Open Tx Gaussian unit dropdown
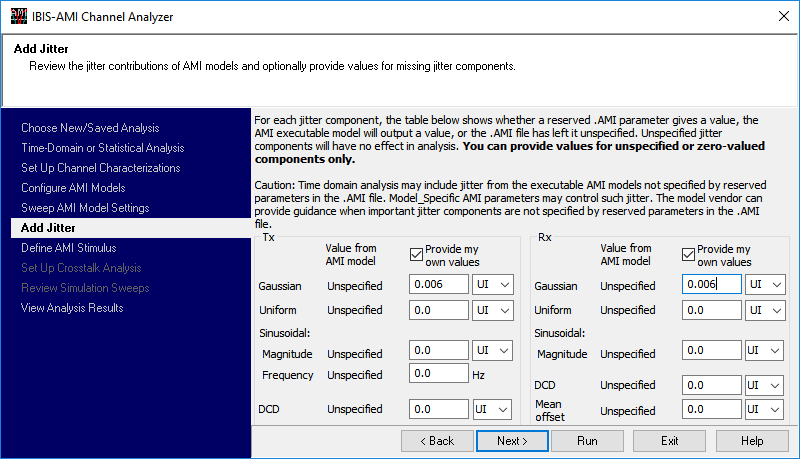 click(492, 285)
